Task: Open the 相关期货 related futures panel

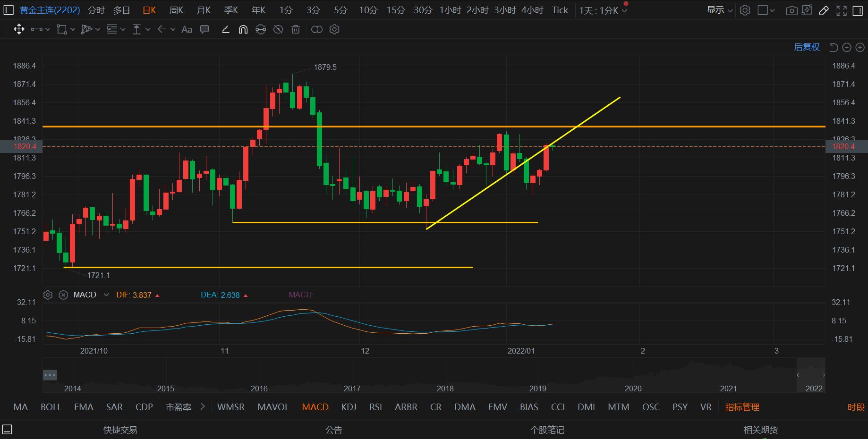Action: [x=760, y=430]
